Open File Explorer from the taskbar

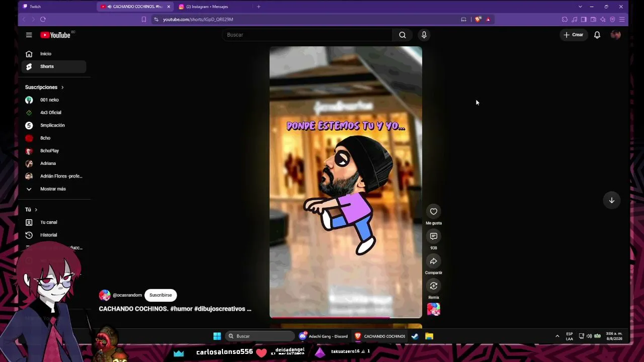[429, 336]
